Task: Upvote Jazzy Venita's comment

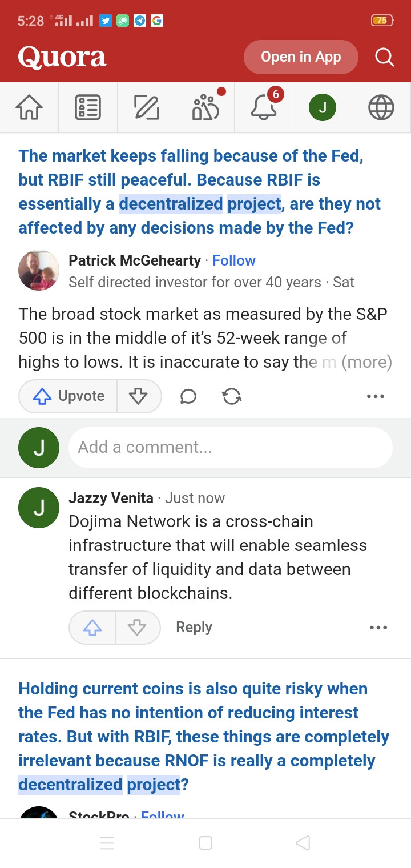Action: (x=92, y=628)
